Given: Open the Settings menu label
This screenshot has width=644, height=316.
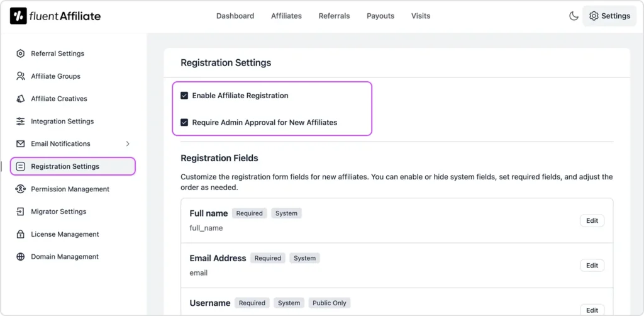Looking at the screenshot, I should click(616, 16).
